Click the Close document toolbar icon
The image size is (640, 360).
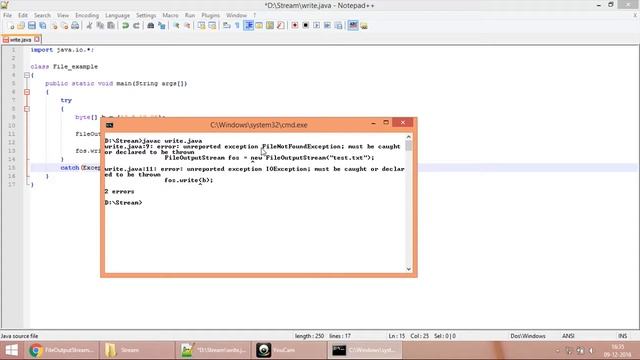53,26
